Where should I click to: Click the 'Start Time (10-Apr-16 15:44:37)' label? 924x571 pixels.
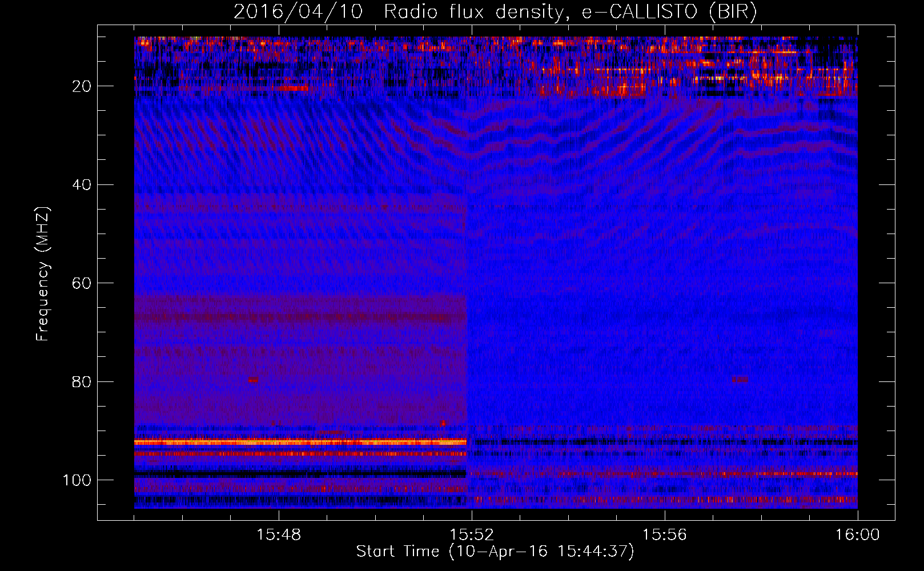(x=495, y=552)
